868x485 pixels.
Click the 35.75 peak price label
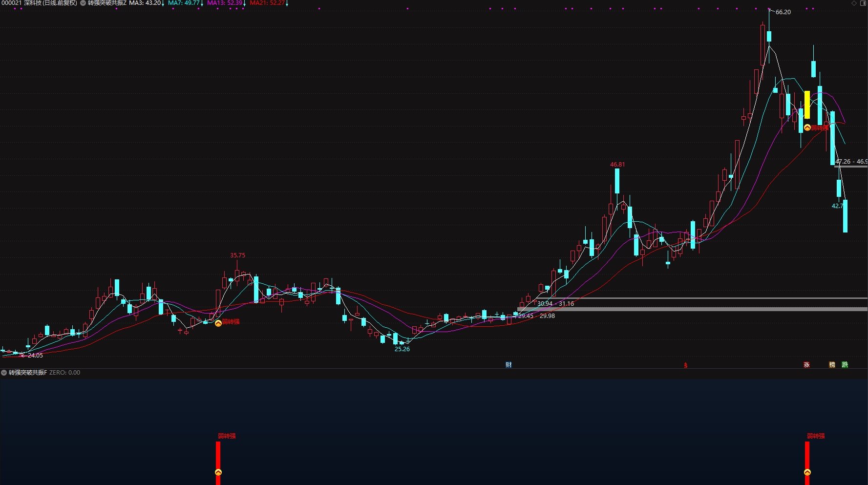tap(238, 255)
